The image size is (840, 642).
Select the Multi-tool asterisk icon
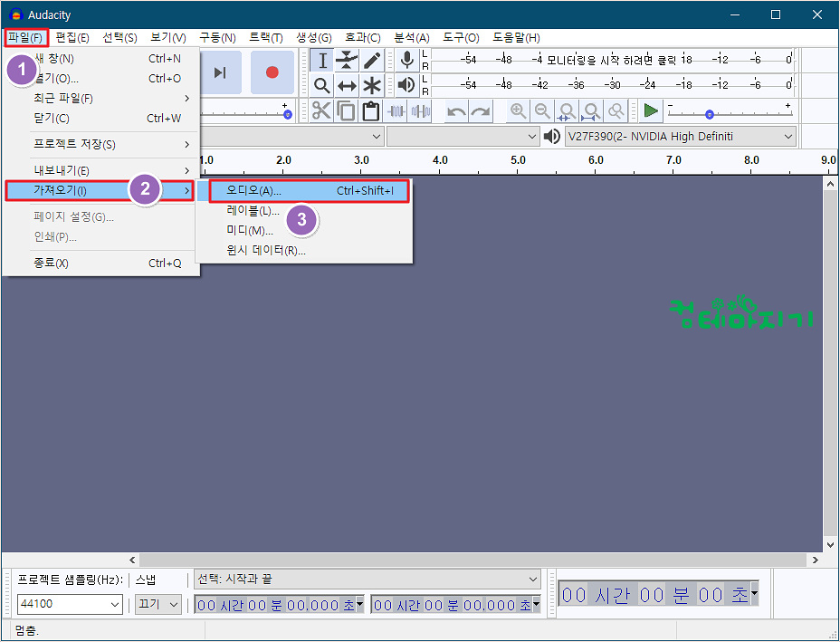pyautogui.click(x=372, y=85)
